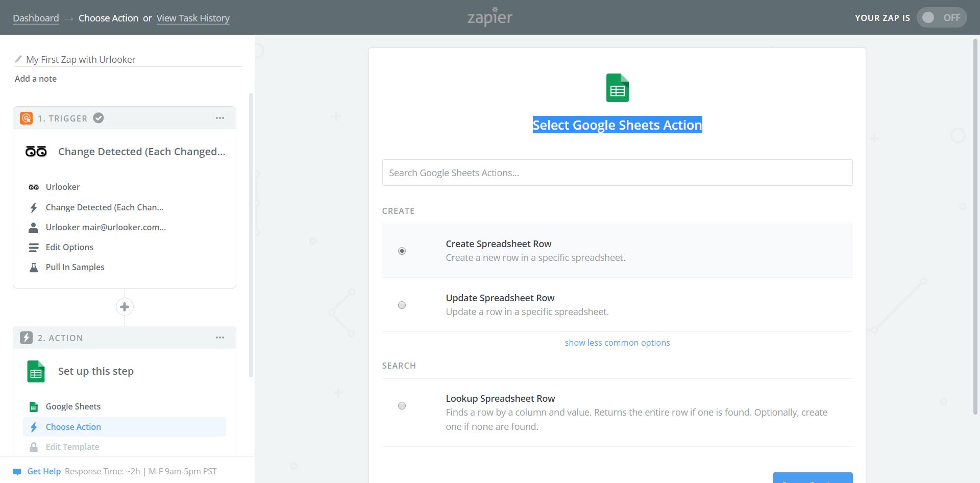Select Lookup Spreadsheet Row radio button

[402, 406]
